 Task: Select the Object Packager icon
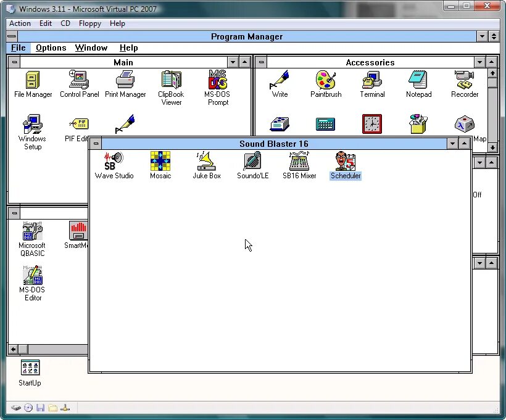tap(418, 124)
